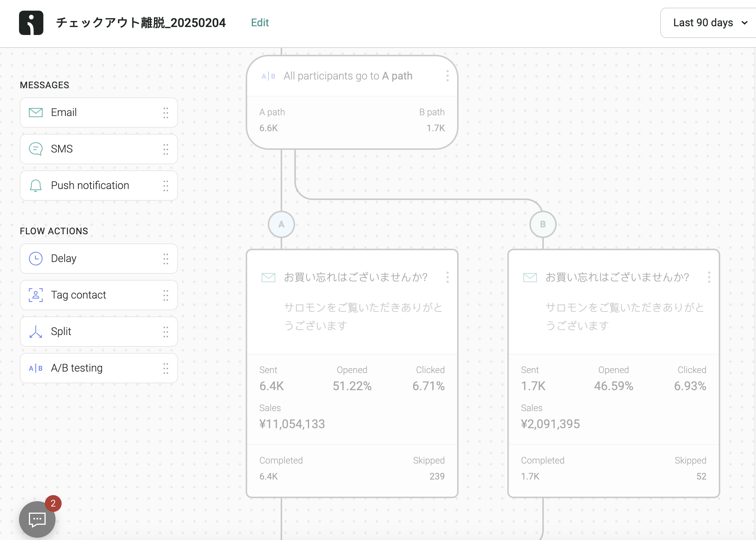Click the B path marker circle
The width and height of the screenshot is (756, 540).
[x=543, y=224]
